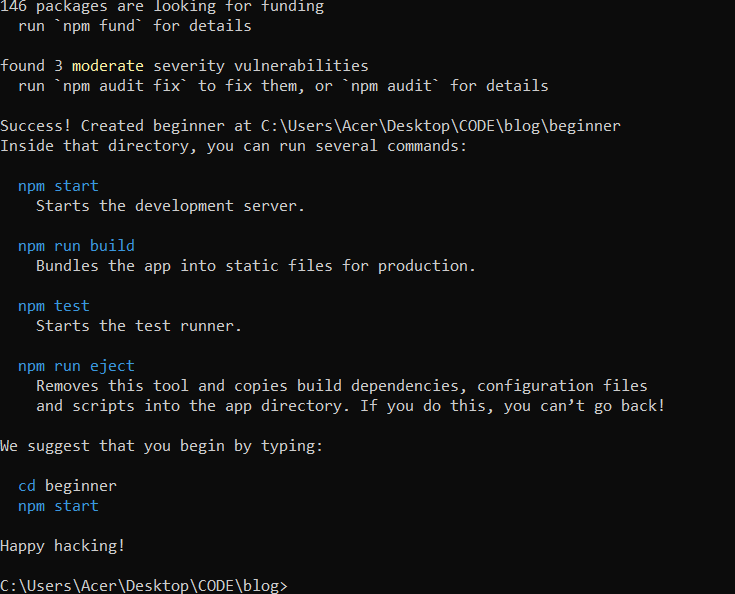Click the final 'npm start' suggestion line

point(58,506)
